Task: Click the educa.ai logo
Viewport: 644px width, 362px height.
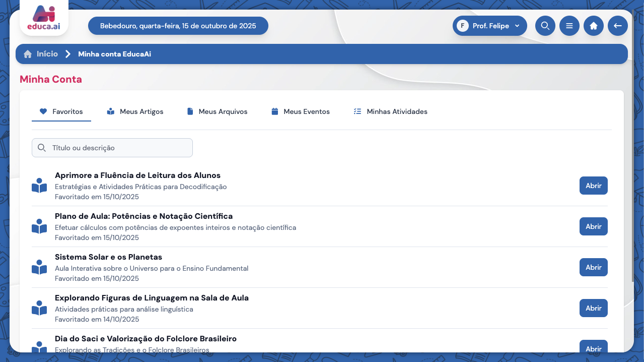Action: click(44, 18)
